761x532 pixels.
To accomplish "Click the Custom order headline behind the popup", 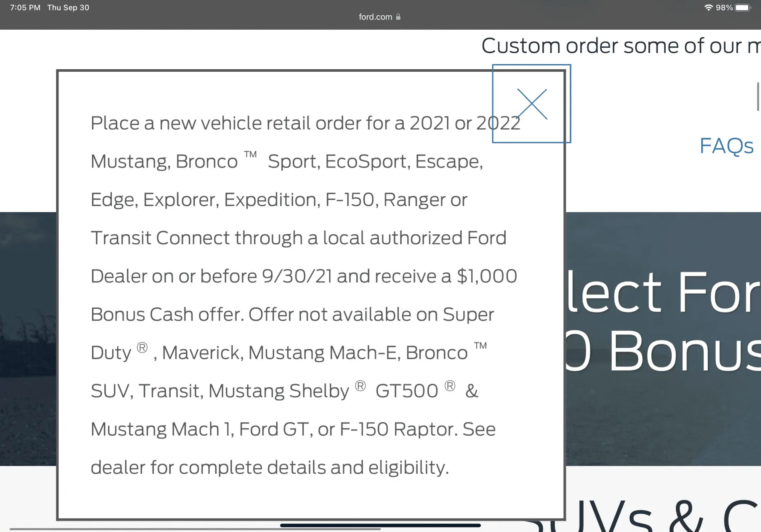I will click(x=620, y=45).
